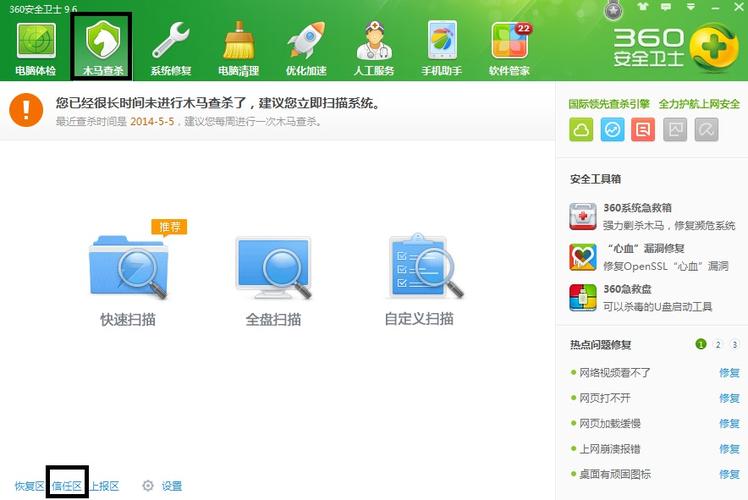
Task: Click first gray disabled engine icon
Action: tap(675, 129)
